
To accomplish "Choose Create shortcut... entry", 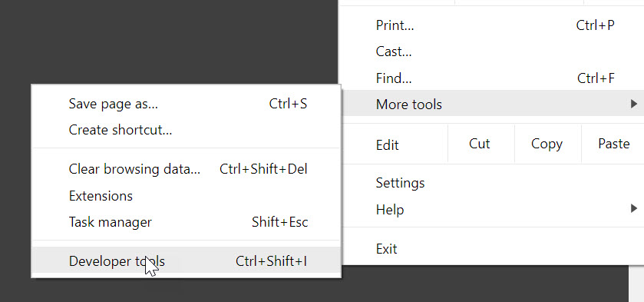I will pyautogui.click(x=186, y=130).
